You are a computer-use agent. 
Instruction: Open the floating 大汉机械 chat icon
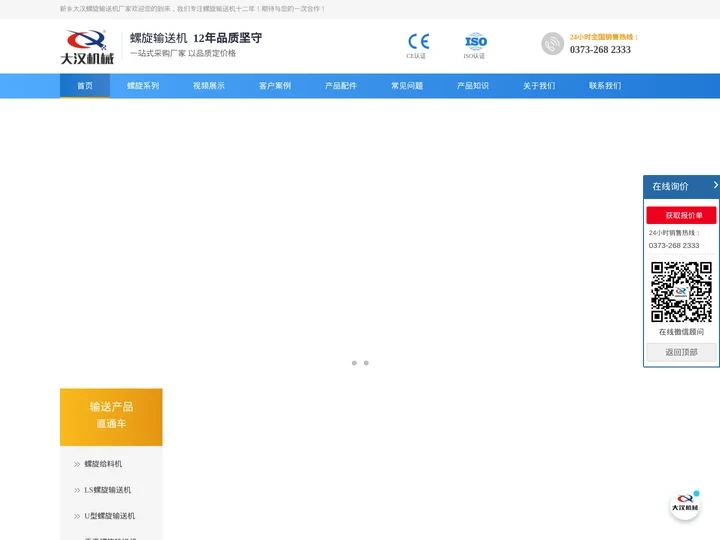(x=684, y=506)
